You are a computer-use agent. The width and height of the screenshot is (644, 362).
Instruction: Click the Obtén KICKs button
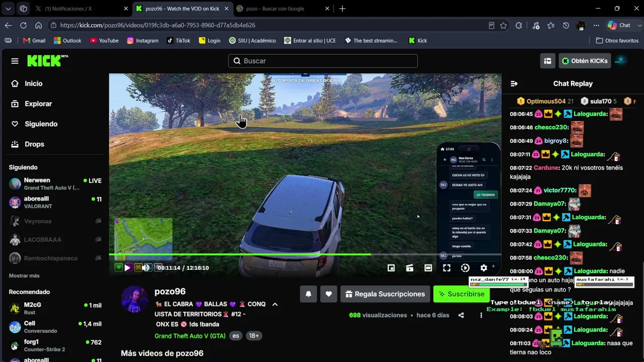tap(585, 61)
